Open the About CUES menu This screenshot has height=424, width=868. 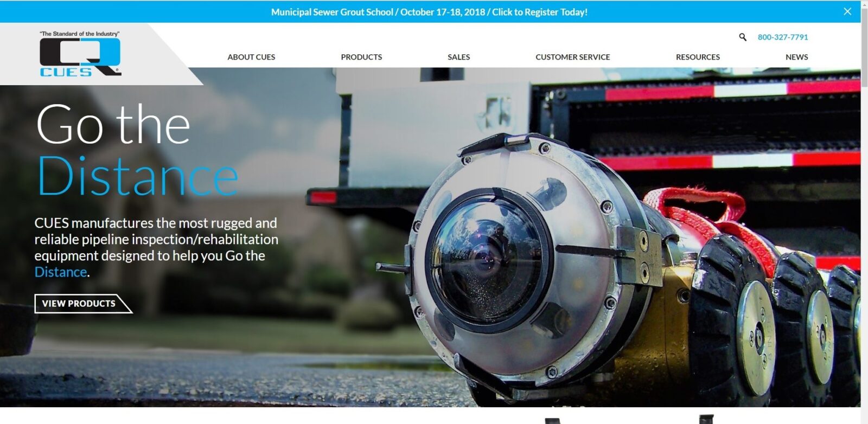(251, 57)
